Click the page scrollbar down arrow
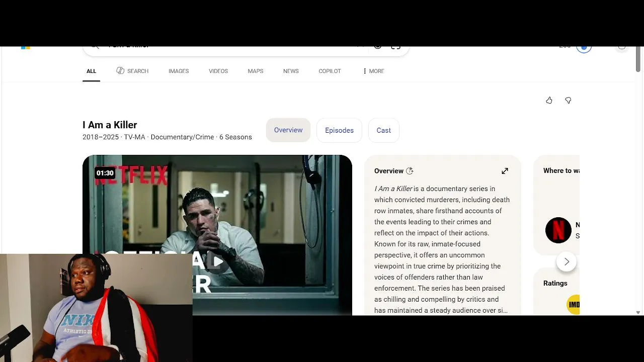This screenshot has height=362, width=644. click(x=638, y=312)
